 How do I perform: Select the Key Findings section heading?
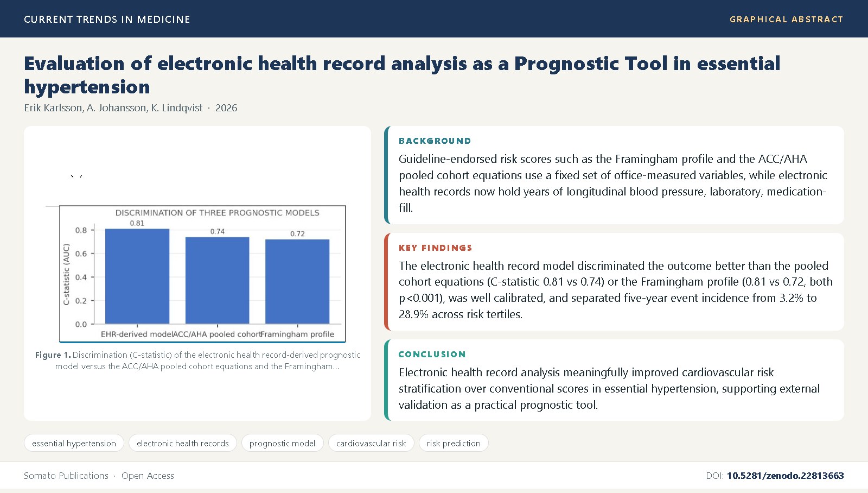pos(436,248)
